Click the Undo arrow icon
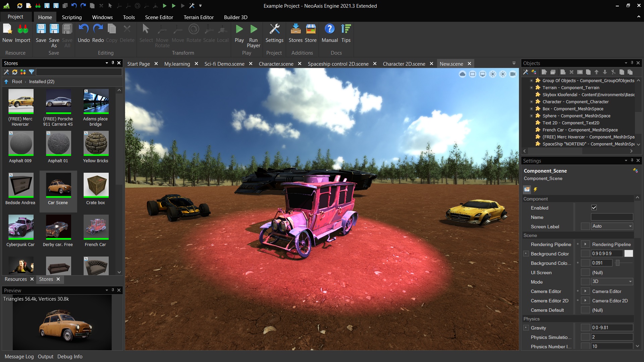 tap(84, 29)
